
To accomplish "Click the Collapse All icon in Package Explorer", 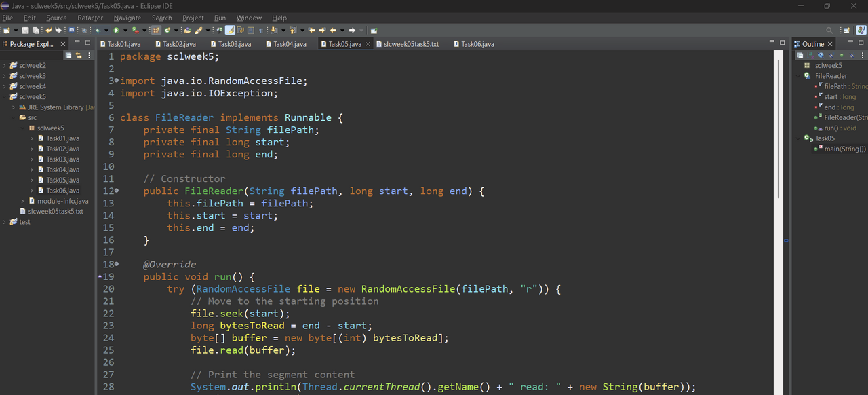I will click(x=68, y=55).
